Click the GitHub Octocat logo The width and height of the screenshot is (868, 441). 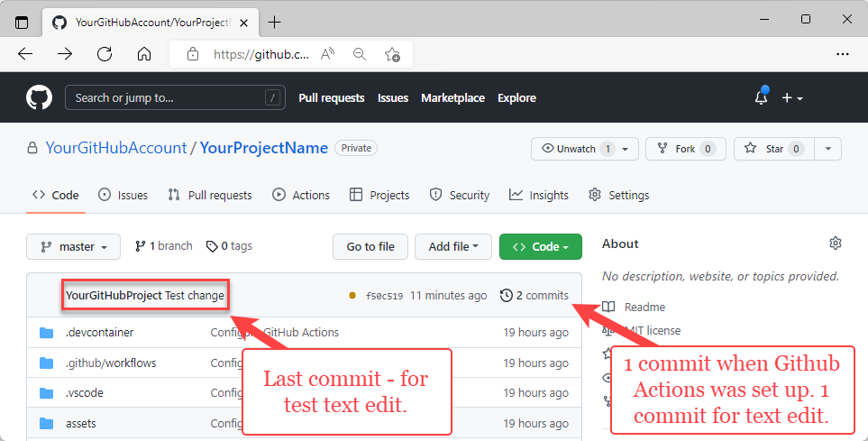39,97
